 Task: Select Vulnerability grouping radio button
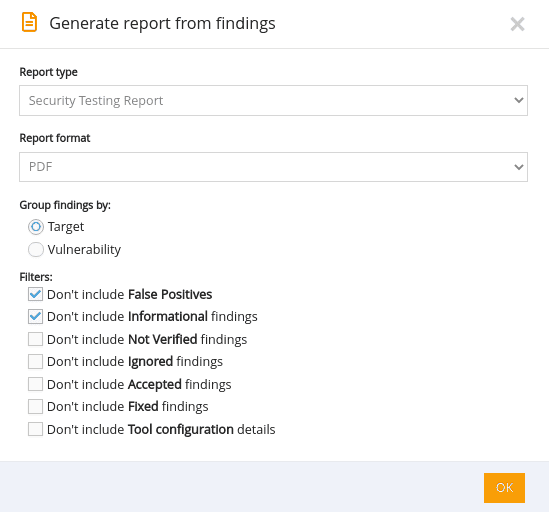tap(36, 250)
